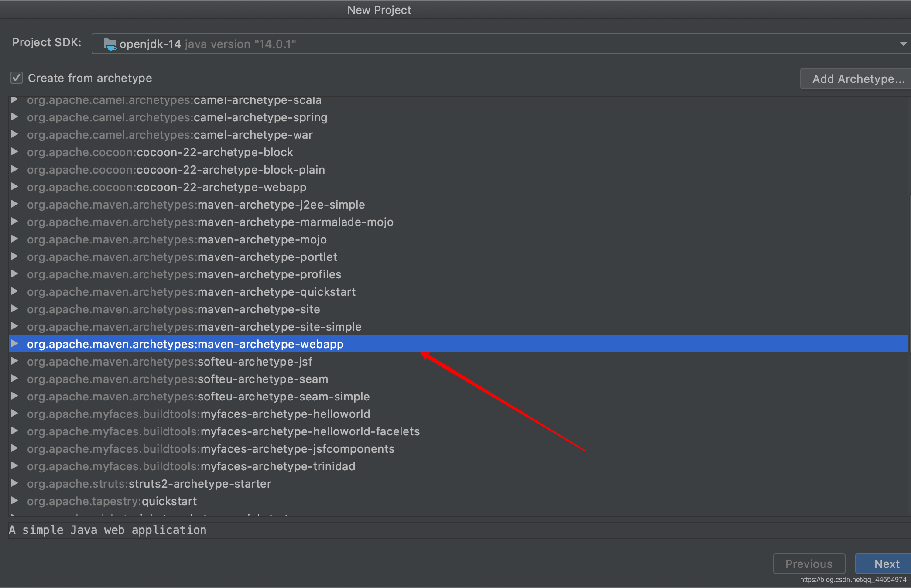This screenshot has height=588, width=911.
Task: Select maven-archetype-marmalade-mojo archetype
Action: click(x=210, y=222)
